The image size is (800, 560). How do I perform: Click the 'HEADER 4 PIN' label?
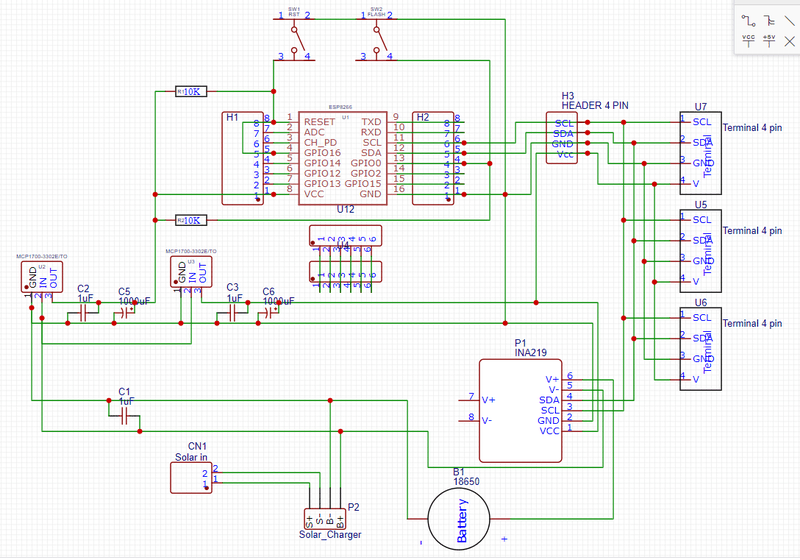(x=595, y=106)
